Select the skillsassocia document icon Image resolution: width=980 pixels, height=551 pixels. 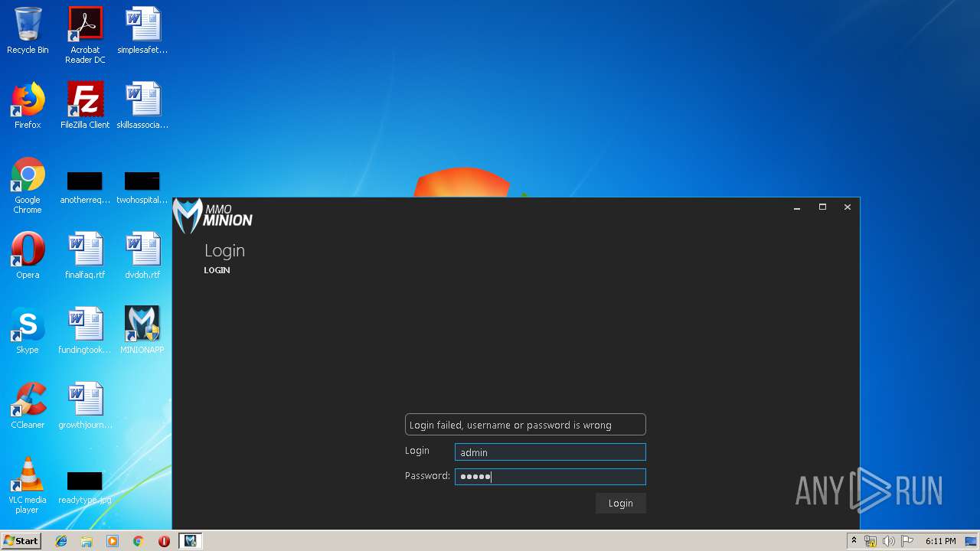click(x=142, y=106)
